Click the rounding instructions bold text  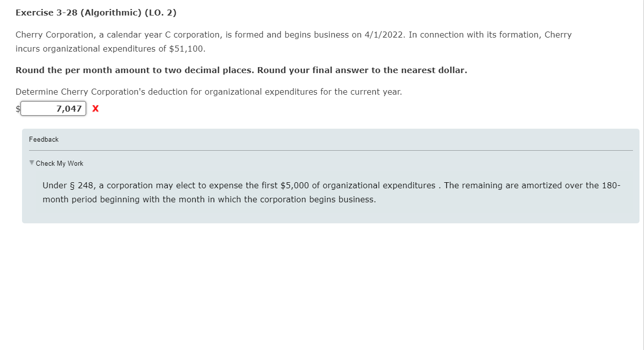(240, 70)
